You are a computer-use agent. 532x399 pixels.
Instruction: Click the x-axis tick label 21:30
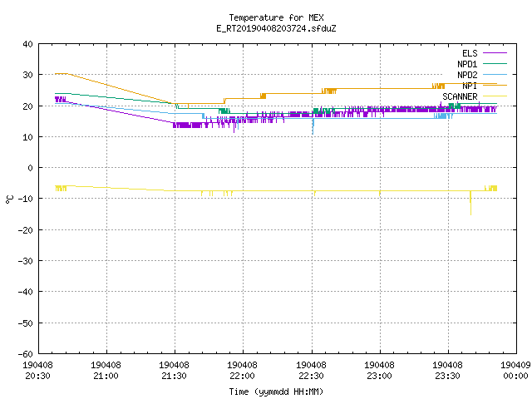pyautogui.click(x=174, y=376)
